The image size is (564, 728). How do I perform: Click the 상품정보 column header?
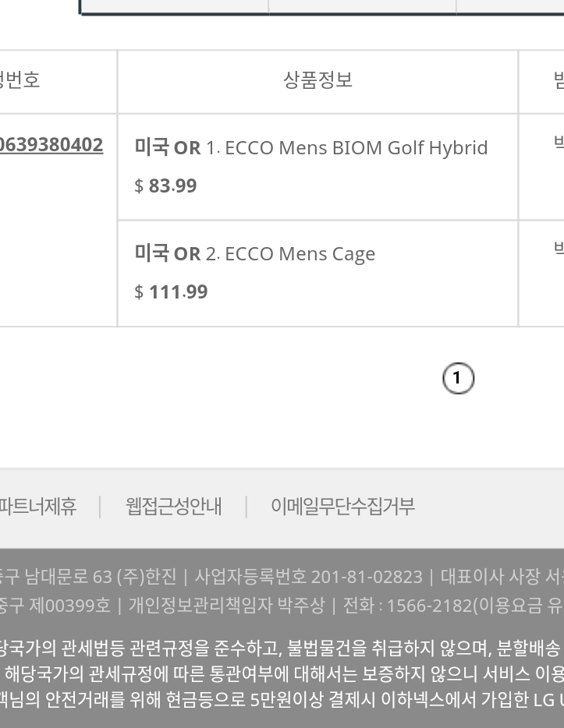(x=317, y=80)
